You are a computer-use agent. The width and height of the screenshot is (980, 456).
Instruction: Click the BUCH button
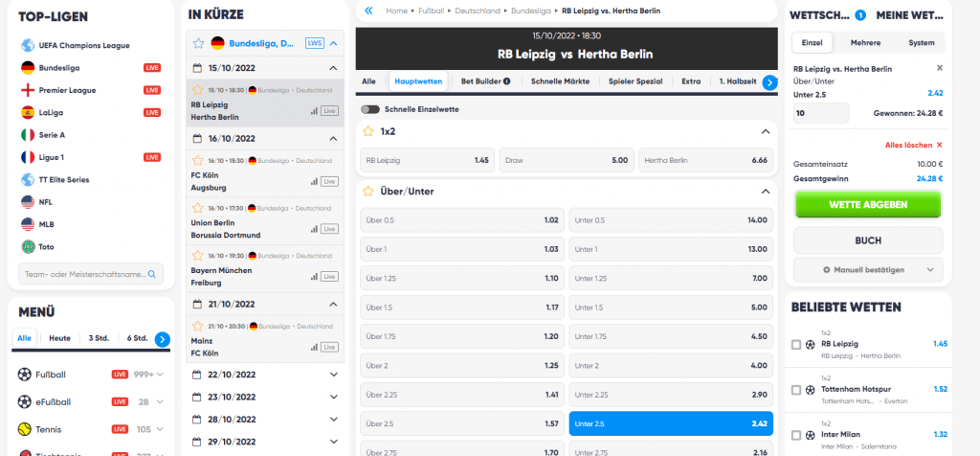click(x=868, y=240)
